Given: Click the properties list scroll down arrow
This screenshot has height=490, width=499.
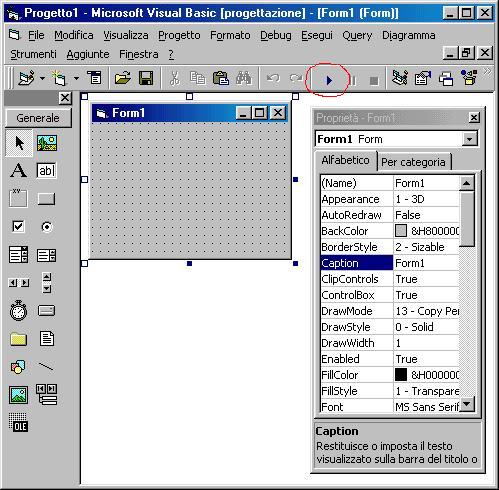Looking at the screenshot, I should [466, 404].
